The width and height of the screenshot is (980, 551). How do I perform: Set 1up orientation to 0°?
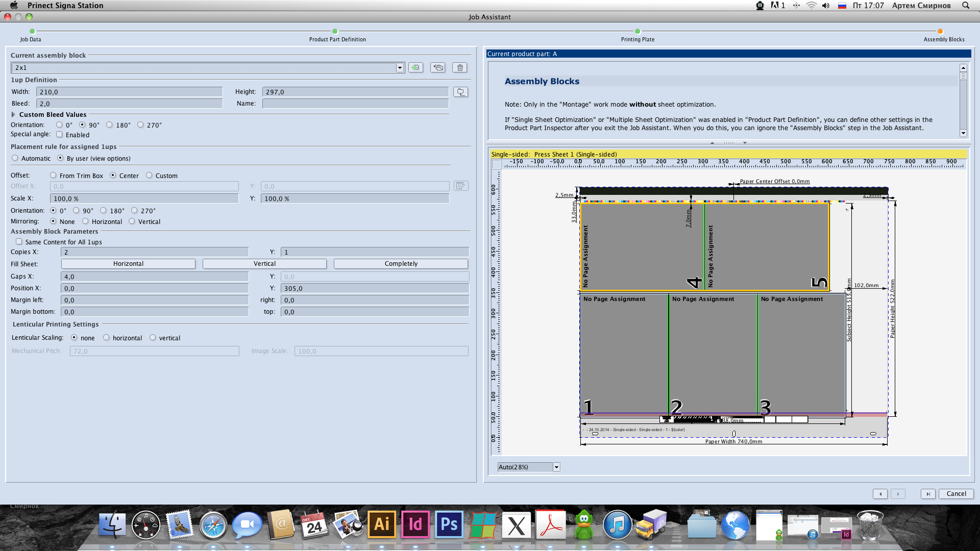tap(59, 125)
